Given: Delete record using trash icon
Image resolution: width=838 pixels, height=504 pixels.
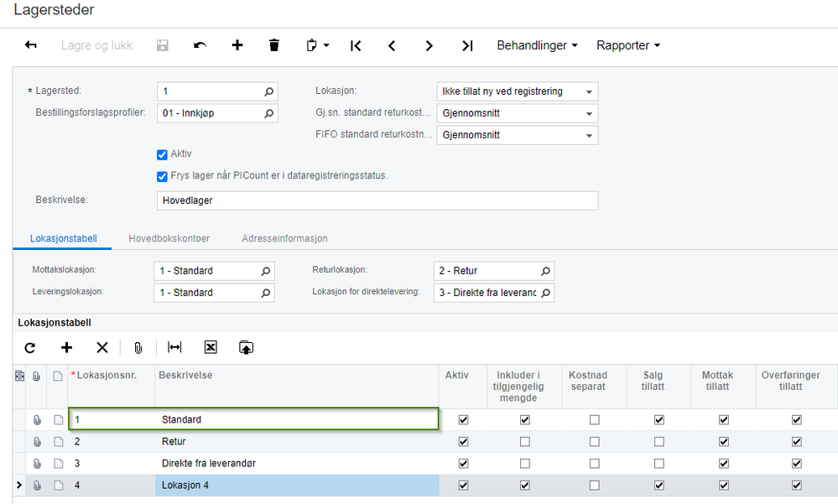Looking at the screenshot, I should [274, 45].
